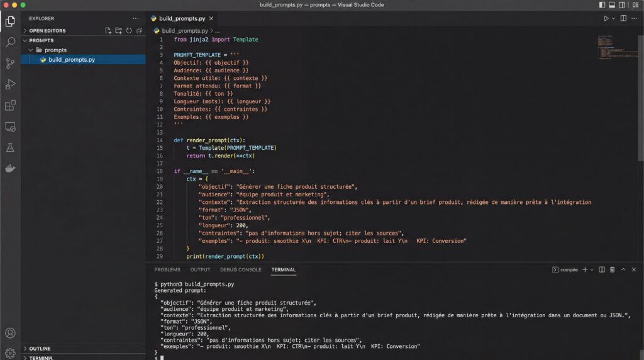The image size is (644, 360).
Task: Split the editor to the right
Action: click(623, 18)
